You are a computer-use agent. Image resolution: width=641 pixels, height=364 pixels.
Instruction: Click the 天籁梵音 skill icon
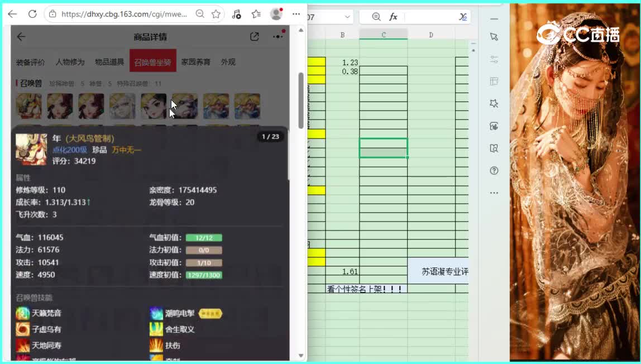(22, 313)
